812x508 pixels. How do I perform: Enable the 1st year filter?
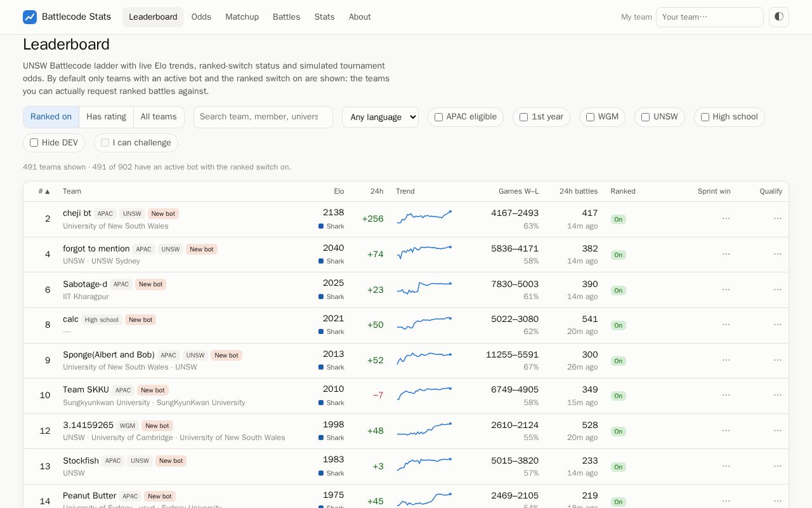coord(523,117)
